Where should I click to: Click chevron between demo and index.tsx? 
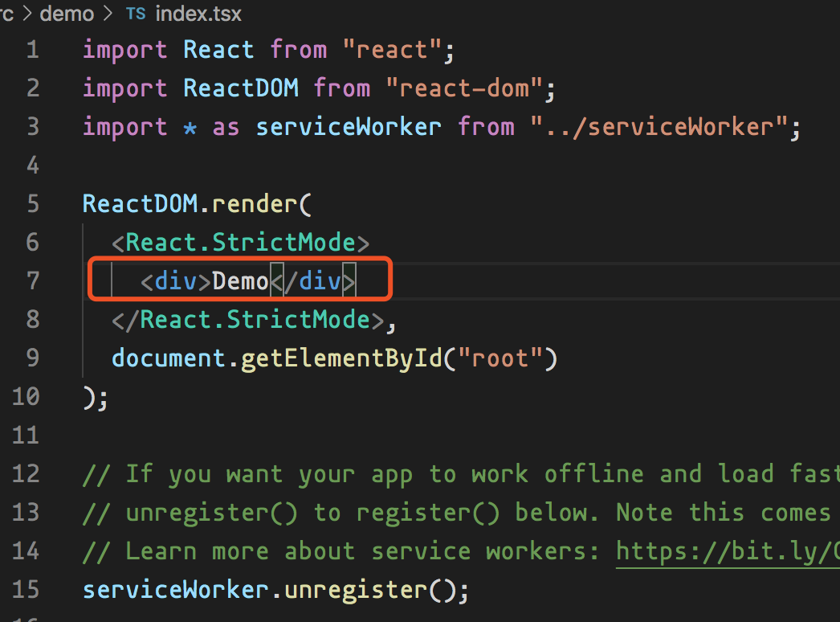(x=109, y=14)
